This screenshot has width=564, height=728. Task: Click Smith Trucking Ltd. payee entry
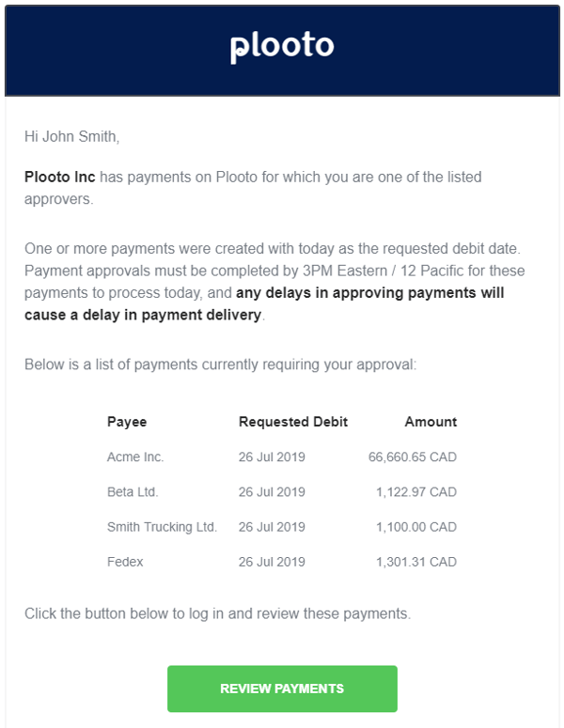[162, 527]
